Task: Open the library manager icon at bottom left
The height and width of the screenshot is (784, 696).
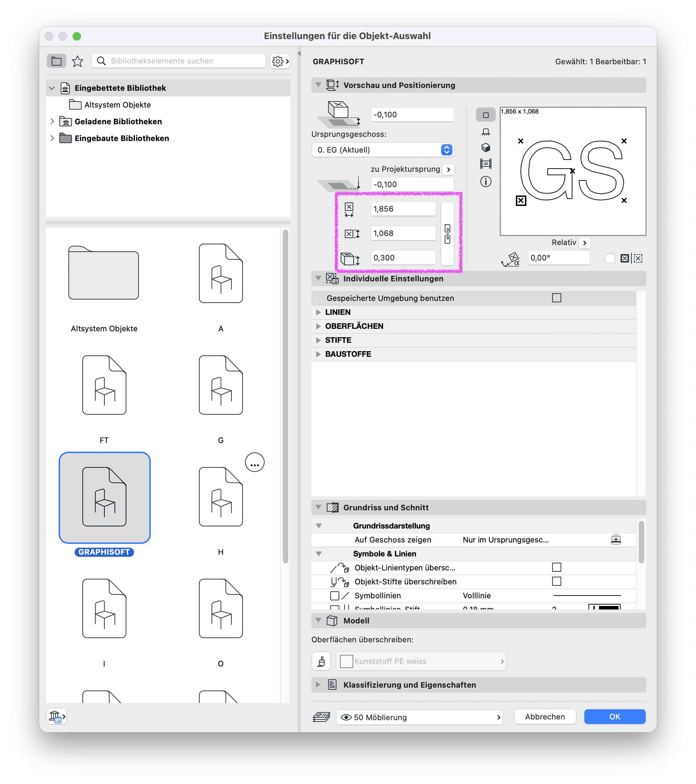Action: pos(56,716)
